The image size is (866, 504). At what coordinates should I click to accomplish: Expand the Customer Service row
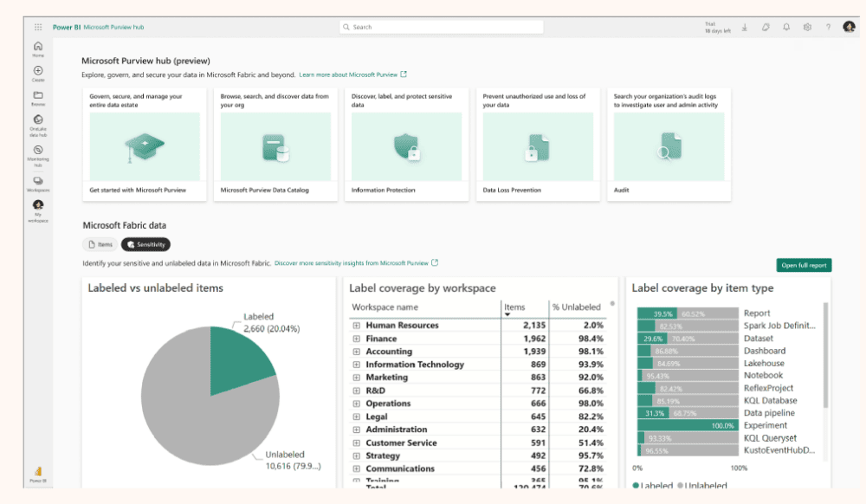[x=357, y=443]
